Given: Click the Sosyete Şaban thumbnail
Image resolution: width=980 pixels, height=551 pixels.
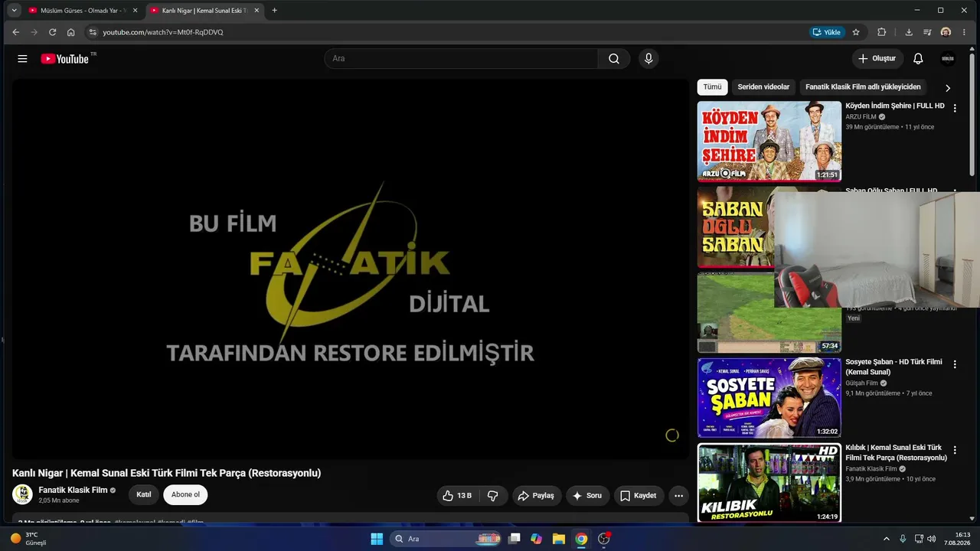Looking at the screenshot, I should [x=769, y=398].
